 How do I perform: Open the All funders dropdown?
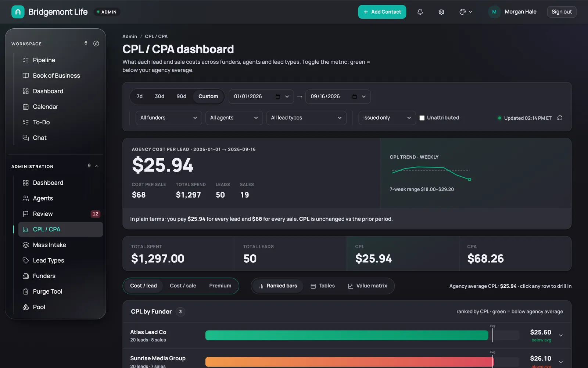[169, 118]
